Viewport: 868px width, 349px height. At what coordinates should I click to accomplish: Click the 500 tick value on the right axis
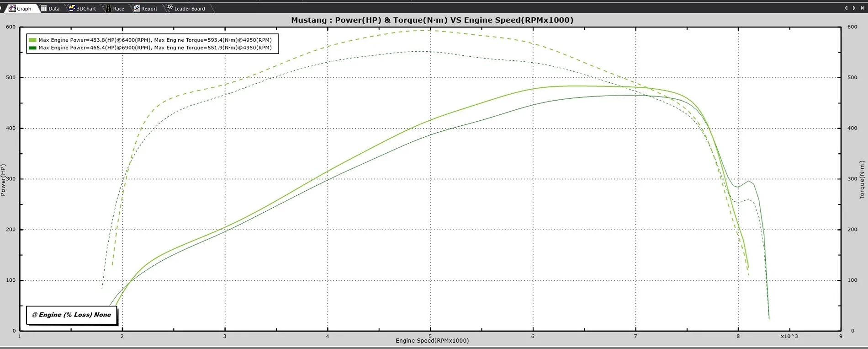point(852,78)
